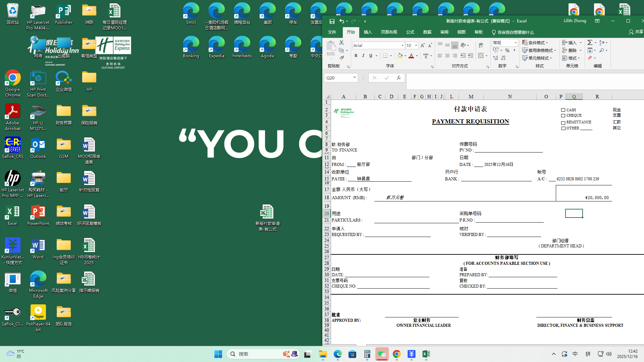Click the Format Painter brush icon
Image resolution: width=644 pixels, height=362 pixels.
point(341,58)
